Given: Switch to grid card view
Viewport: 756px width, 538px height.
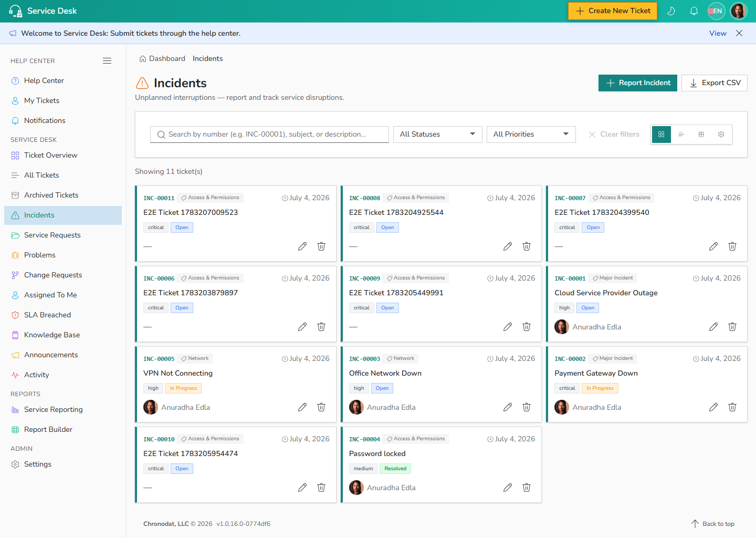Looking at the screenshot, I should (661, 134).
